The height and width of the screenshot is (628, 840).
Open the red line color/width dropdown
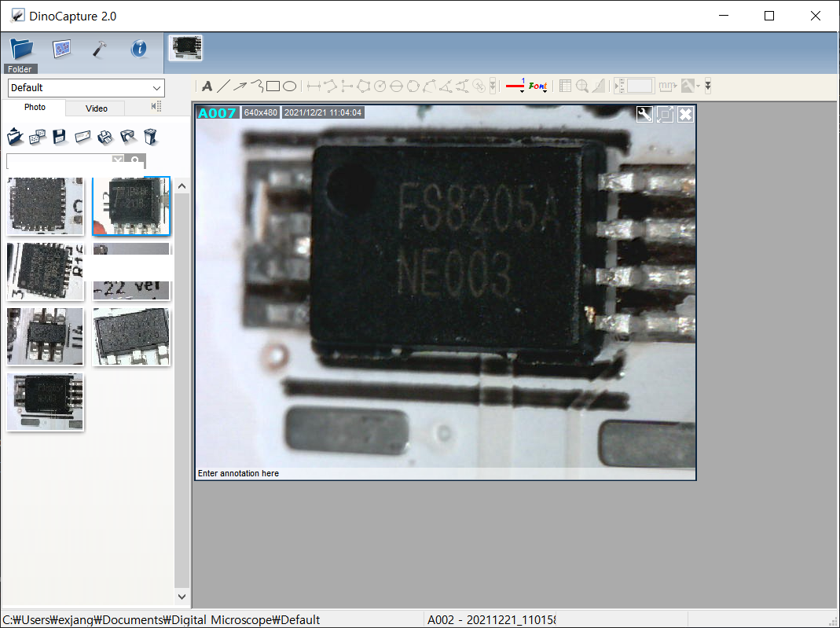point(515,86)
